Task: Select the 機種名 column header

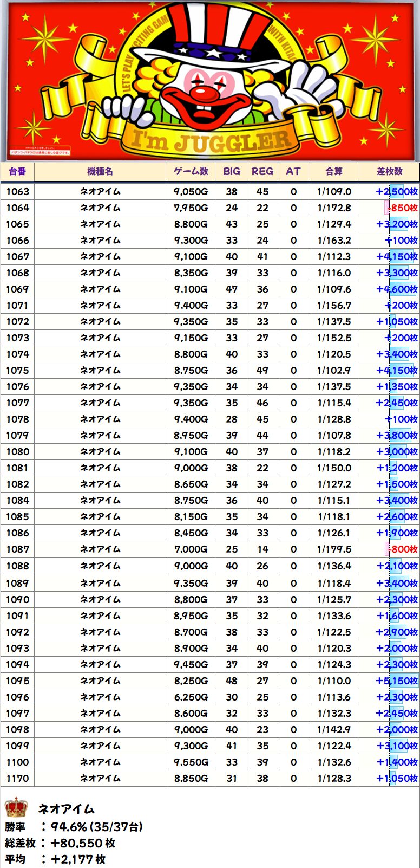Action: point(100,171)
